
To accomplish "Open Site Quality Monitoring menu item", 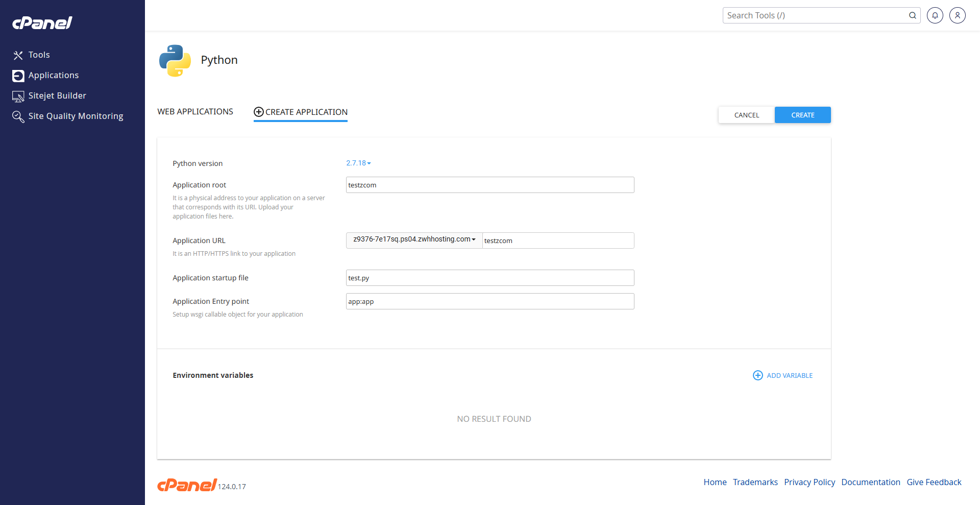I will pyautogui.click(x=76, y=116).
